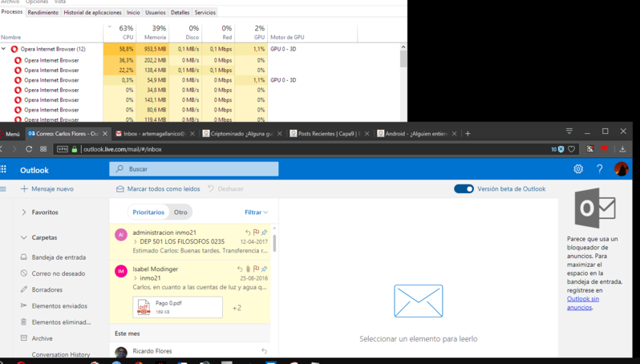Screen dimensions: 640x364
Task: Click the Buscar search field
Action: 194,169
